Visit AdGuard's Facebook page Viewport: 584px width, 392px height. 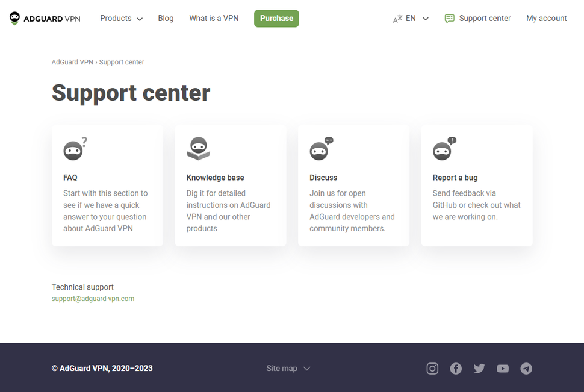coord(456,368)
